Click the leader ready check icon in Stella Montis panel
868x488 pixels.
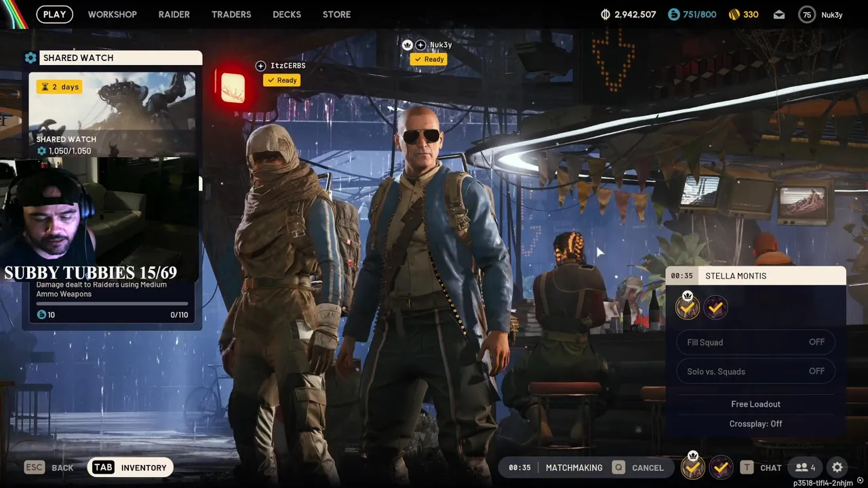[x=687, y=307]
